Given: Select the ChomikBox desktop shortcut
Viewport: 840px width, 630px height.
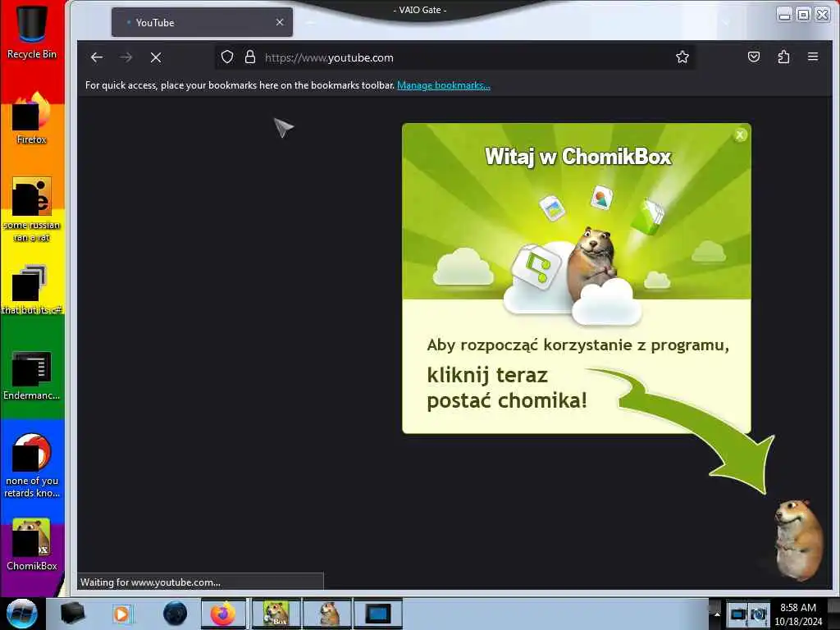Looking at the screenshot, I should 32,545.
